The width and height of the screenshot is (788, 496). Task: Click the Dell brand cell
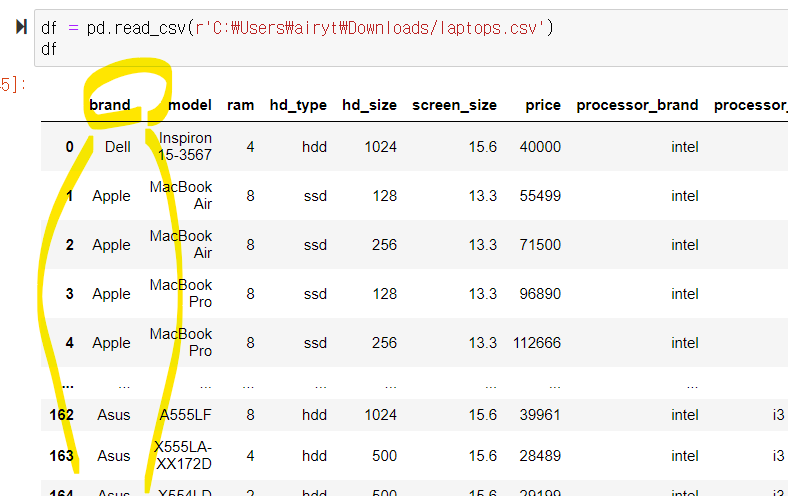pyautogui.click(x=118, y=147)
